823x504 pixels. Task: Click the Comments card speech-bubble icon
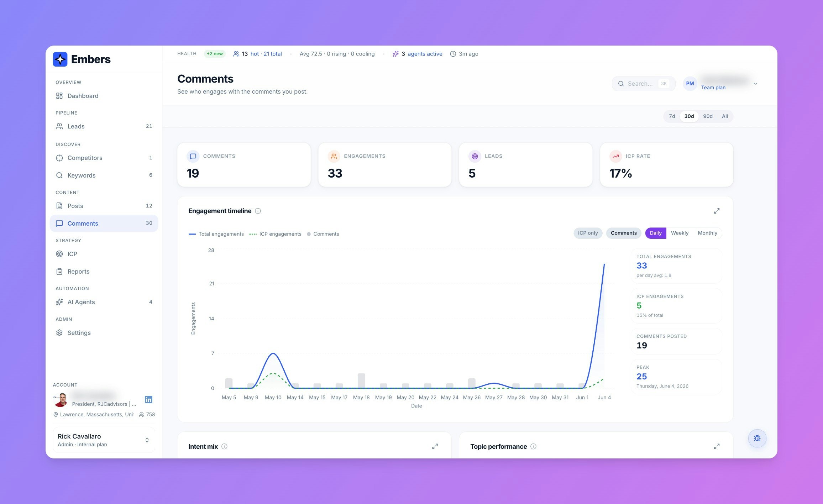pos(193,156)
